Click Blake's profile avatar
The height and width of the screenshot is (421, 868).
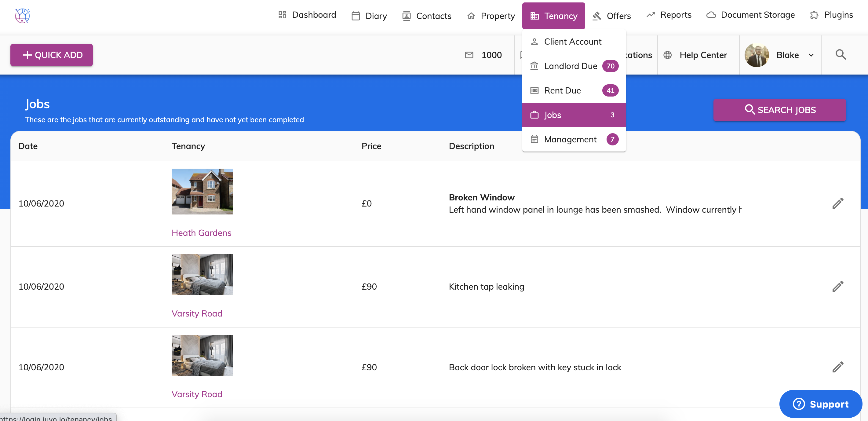757,55
